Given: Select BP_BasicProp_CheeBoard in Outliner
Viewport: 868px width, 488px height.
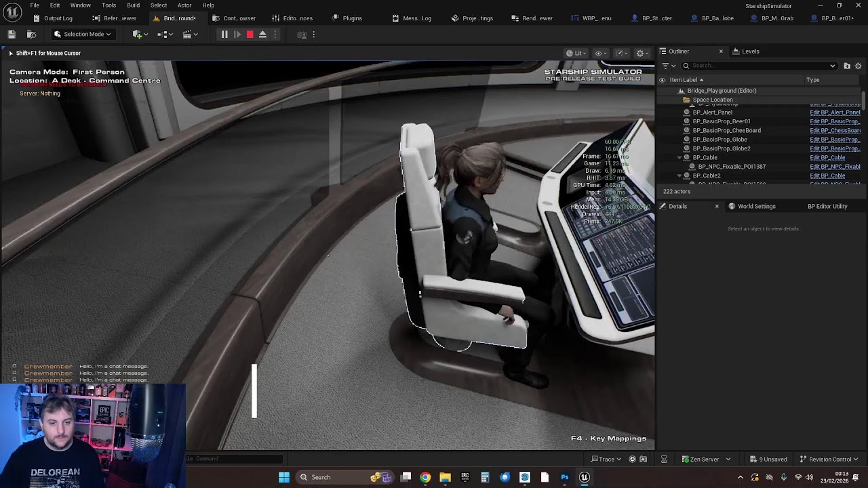Looking at the screenshot, I should [726, 130].
